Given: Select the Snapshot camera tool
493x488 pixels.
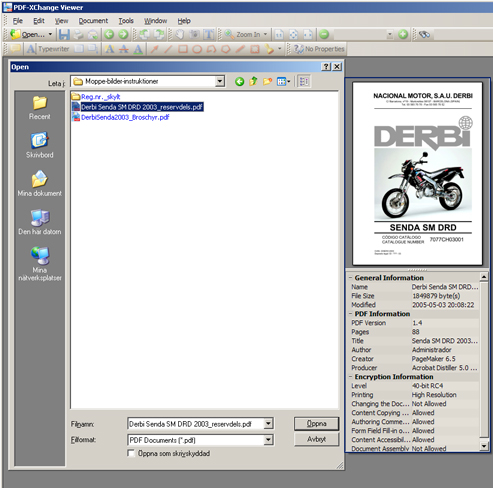Looking at the screenshot, I should coord(194,34).
